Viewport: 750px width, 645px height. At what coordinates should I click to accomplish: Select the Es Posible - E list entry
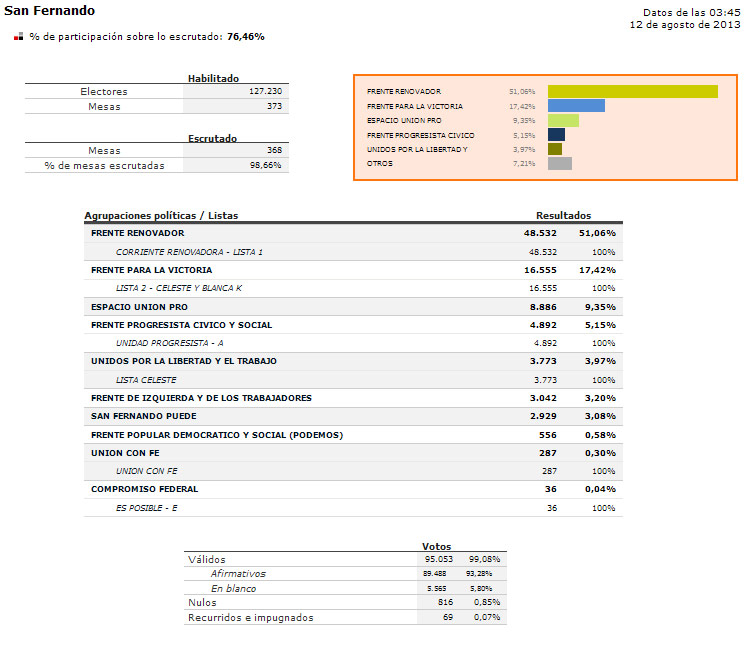(147, 508)
